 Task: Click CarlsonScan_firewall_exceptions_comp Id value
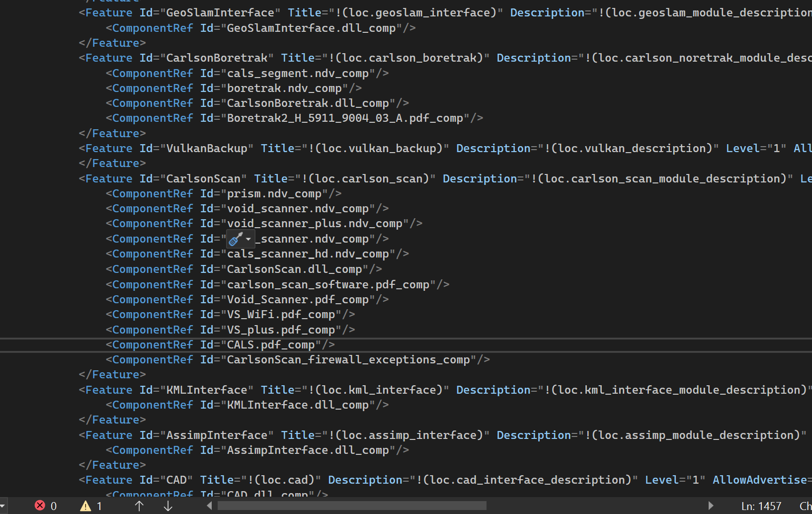pyautogui.click(x=348, y=360)
